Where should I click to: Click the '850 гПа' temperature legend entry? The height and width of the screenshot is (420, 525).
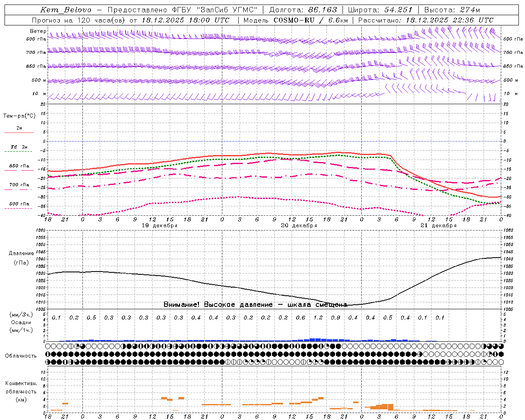click(19, 166)
